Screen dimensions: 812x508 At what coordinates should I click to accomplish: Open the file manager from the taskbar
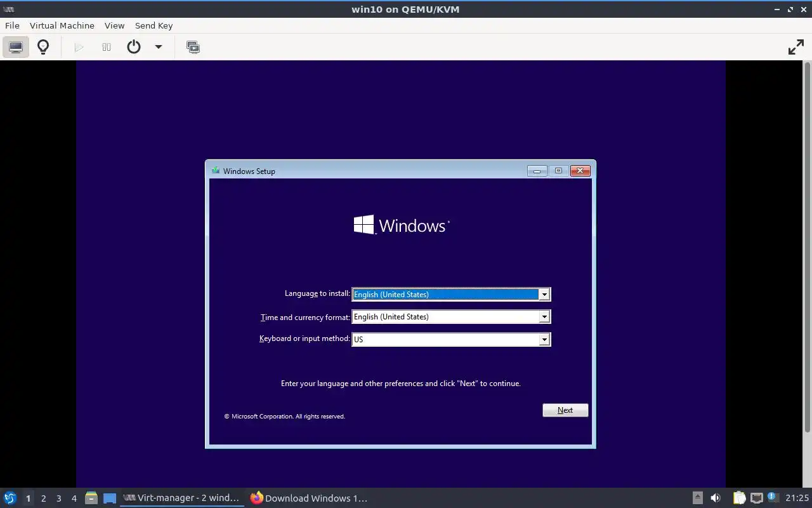(x=91, y=498)
